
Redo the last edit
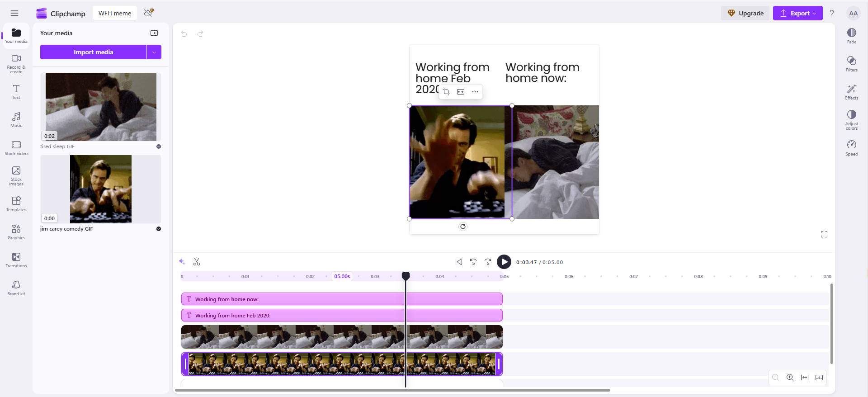pyautogui.click(x=200, y=33)
